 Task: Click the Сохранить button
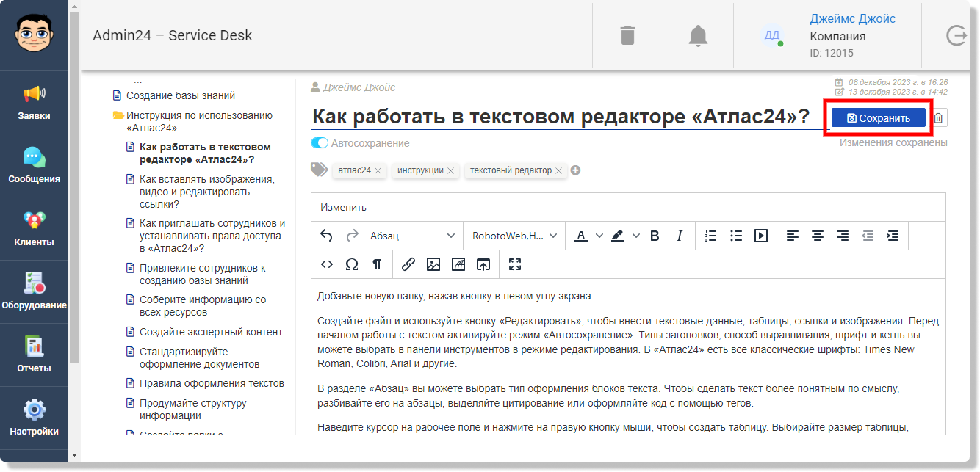pyautogui.click(x=879, y=118)
